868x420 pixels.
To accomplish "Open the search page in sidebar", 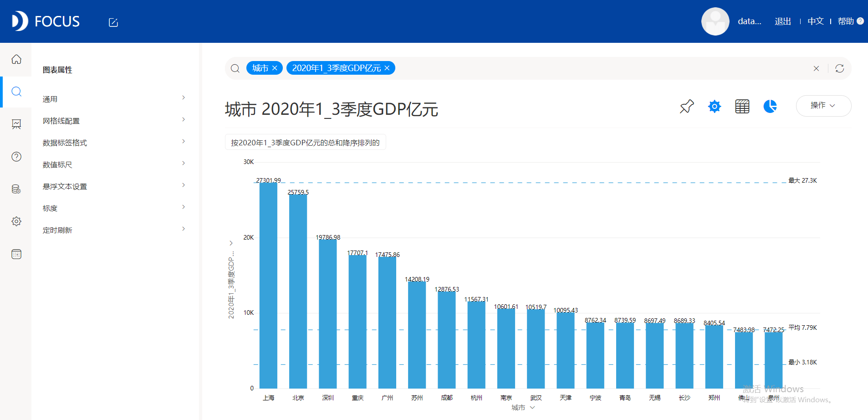I will [16, 92].
